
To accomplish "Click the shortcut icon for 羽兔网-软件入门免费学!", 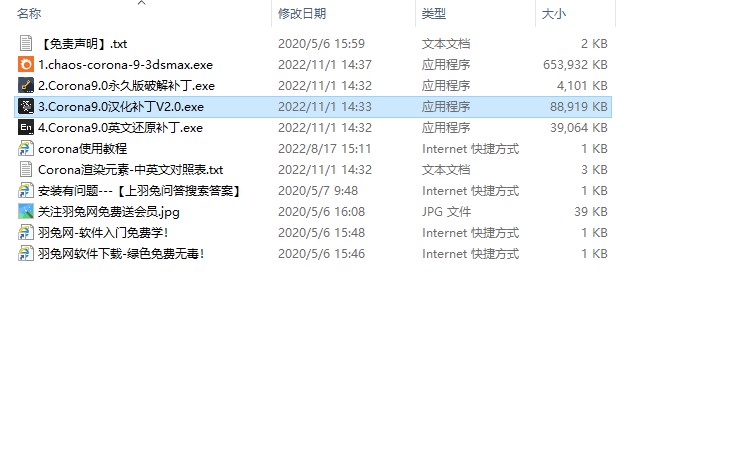I will pyautogui.click(x=26, y=233).
